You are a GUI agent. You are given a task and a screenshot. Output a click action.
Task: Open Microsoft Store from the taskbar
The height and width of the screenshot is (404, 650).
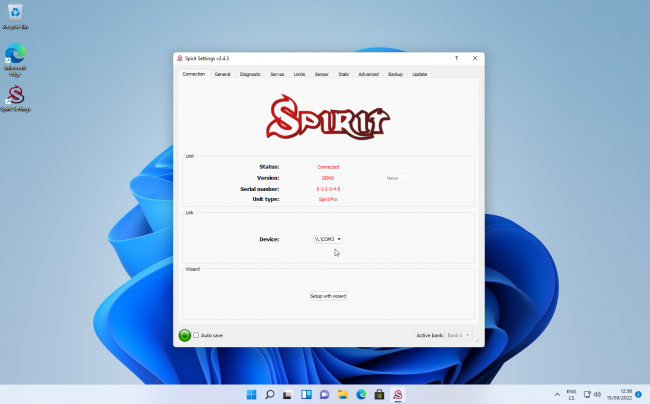click(x=380, y=394)
